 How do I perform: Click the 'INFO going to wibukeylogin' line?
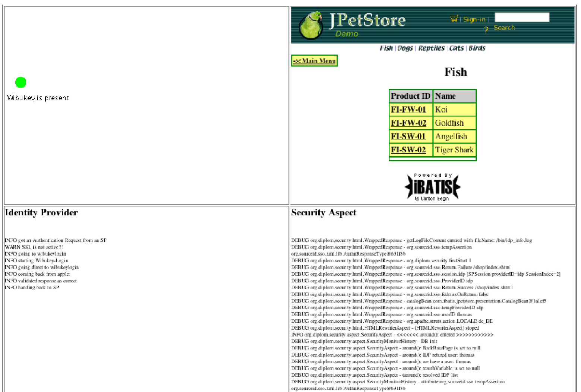coord(35,254)
